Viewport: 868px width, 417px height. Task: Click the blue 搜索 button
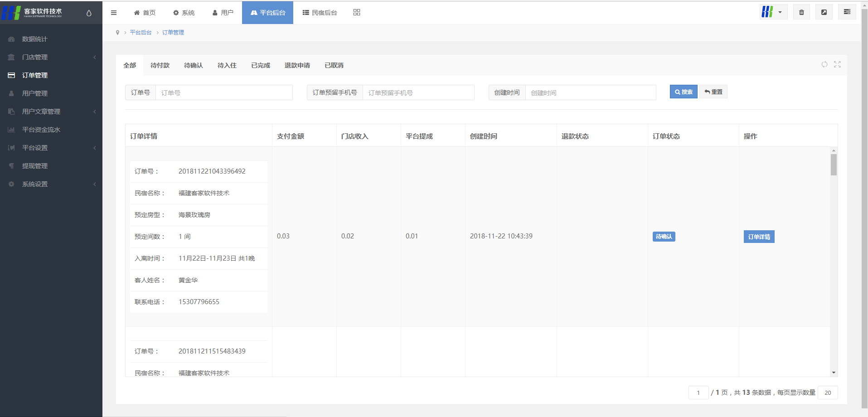[x=683, y=92]
